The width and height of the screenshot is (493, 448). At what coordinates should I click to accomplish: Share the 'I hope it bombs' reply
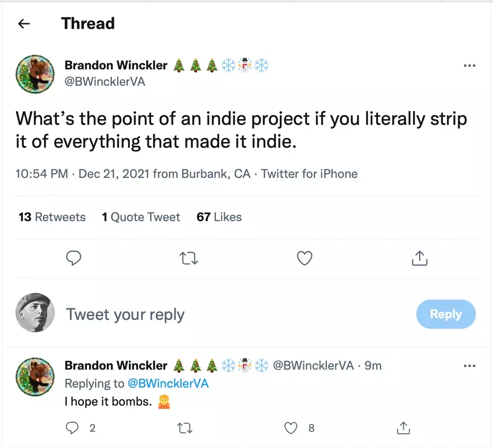tap(404, 428)
